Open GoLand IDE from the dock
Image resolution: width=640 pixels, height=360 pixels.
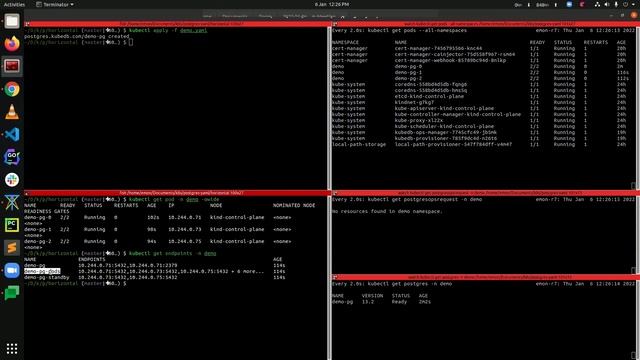pos(12,157)
